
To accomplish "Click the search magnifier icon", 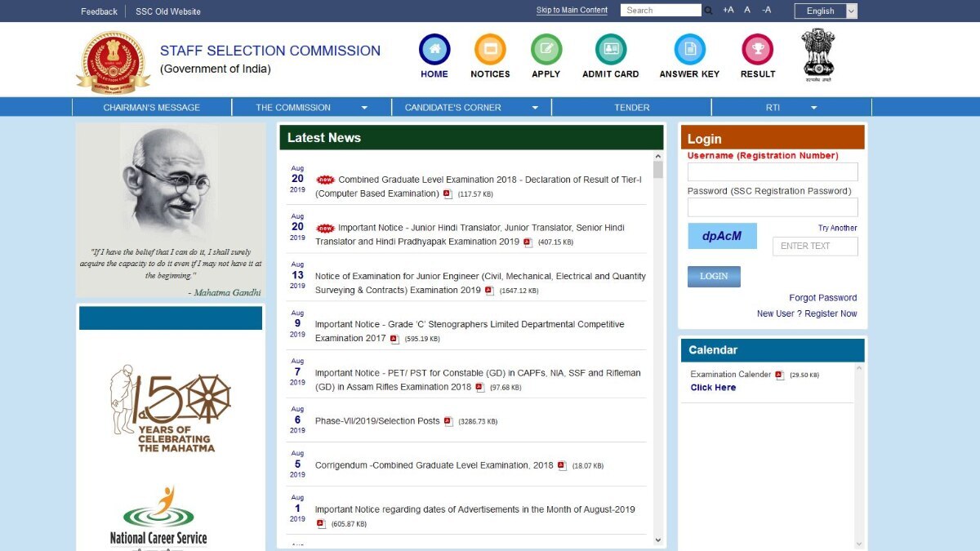I will pyautogui.click(x=708, y=11).
